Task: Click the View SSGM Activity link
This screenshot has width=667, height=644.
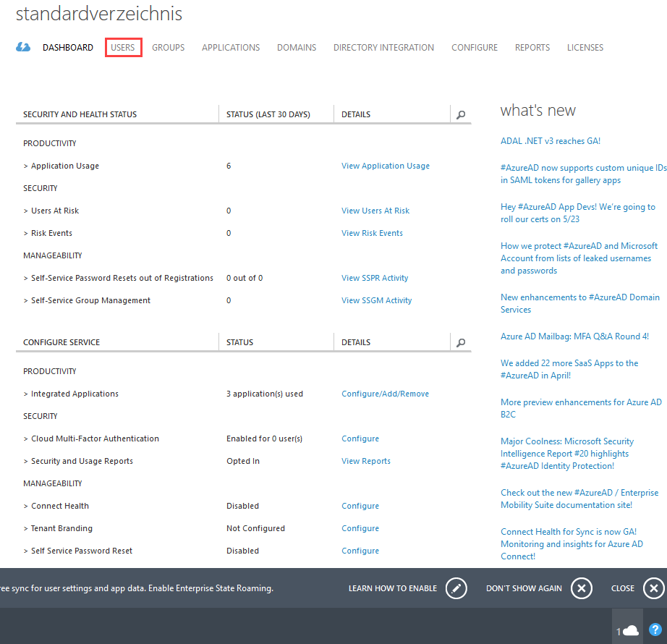Action: (376, 300)
